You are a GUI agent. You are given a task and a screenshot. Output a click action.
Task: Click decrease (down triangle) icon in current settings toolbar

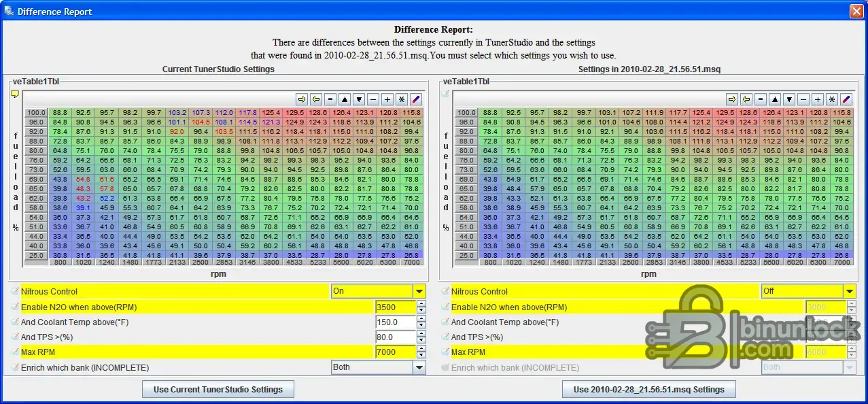(359, 99)
